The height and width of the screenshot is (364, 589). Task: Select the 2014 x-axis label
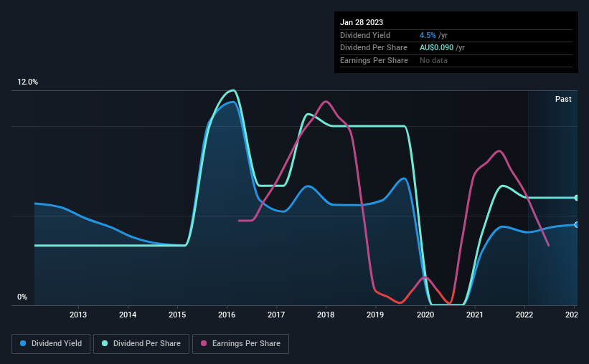click(128, 315)
